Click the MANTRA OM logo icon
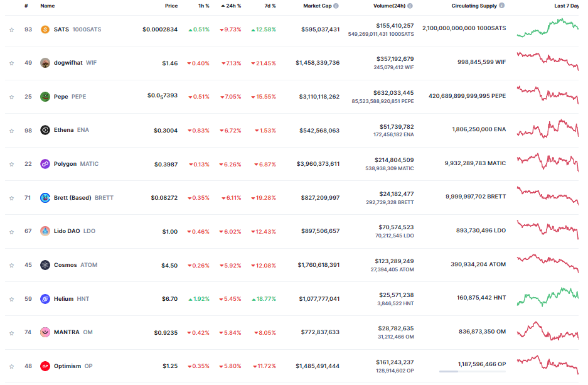The height and width of the screenshot is (385, 588). click(x=45, y=332)
